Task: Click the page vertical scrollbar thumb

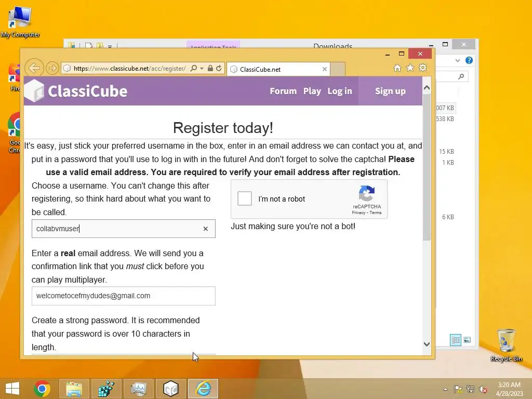Action: pos(427,167)
